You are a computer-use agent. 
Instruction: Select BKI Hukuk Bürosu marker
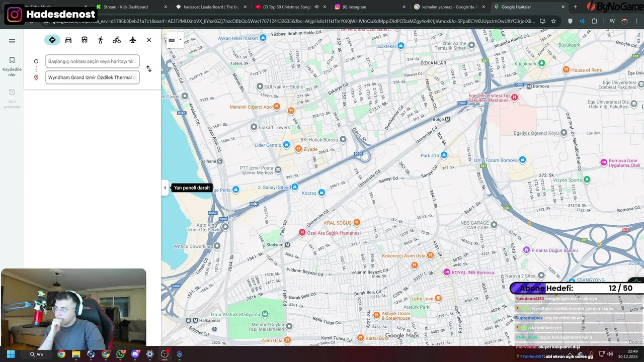point(344,139)
